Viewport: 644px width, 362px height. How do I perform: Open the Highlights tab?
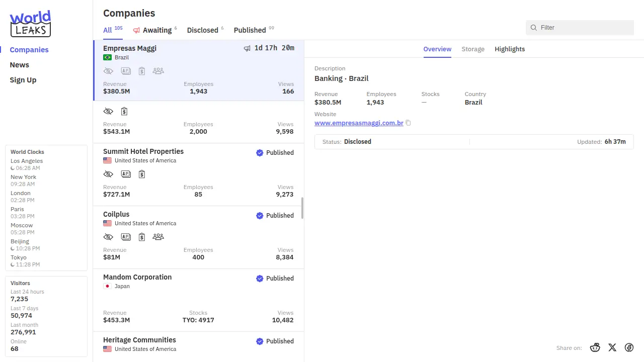pos(510,49)
